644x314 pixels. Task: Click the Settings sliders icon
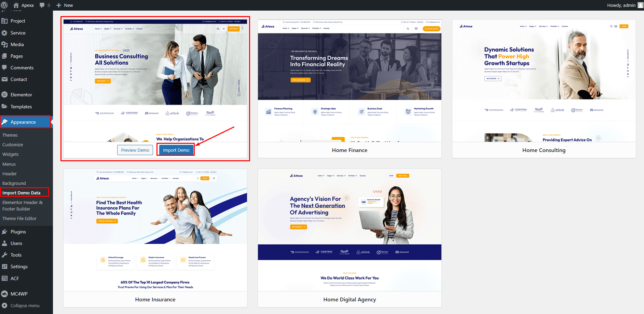pos(4,267)
